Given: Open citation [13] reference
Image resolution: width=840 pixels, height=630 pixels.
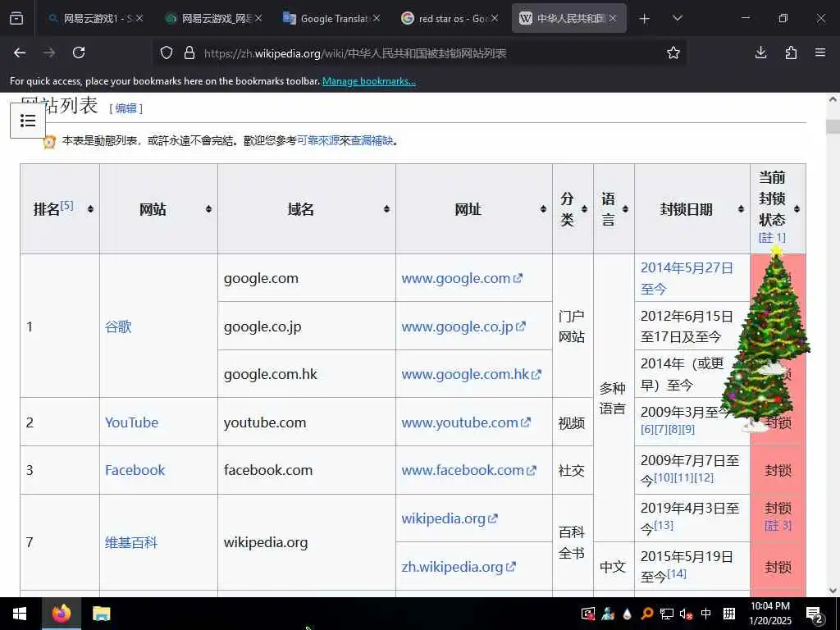Looking at the screenshot, I should 663,525.
